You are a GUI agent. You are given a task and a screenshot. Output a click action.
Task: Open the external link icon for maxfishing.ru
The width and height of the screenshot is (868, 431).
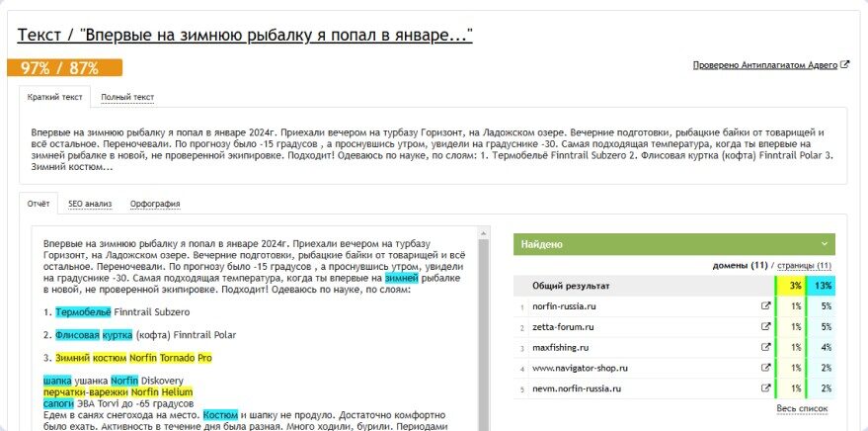tap(765, 347)
